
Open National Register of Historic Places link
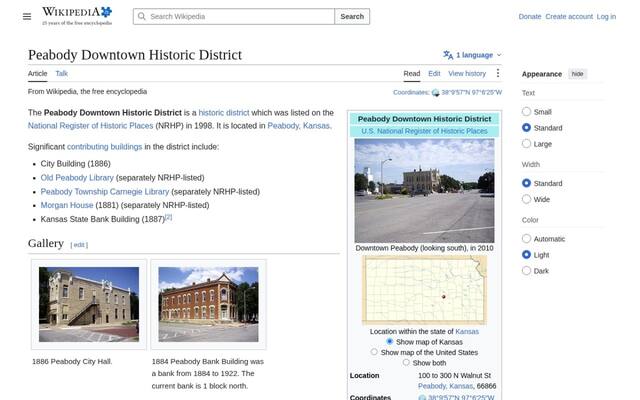[91, 126]
